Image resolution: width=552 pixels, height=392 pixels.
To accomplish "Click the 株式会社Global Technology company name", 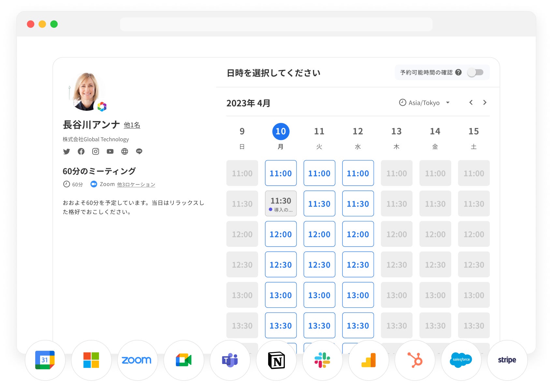I will [x=96, y=139].
